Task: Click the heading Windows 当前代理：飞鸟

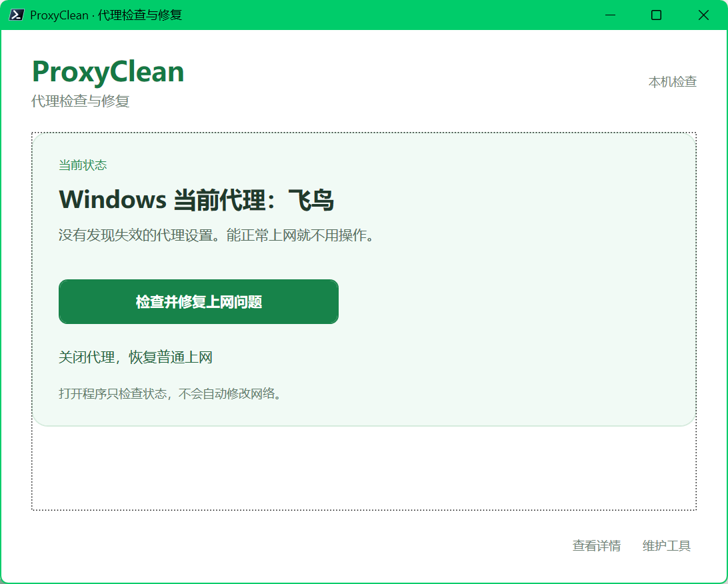Action: [197, 199]
